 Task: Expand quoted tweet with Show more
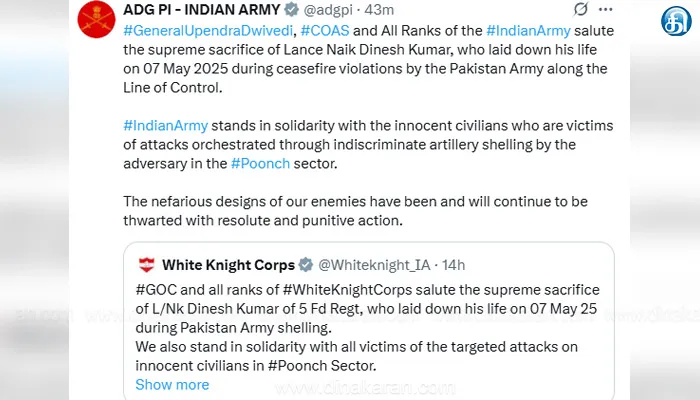tap(172, 384)
